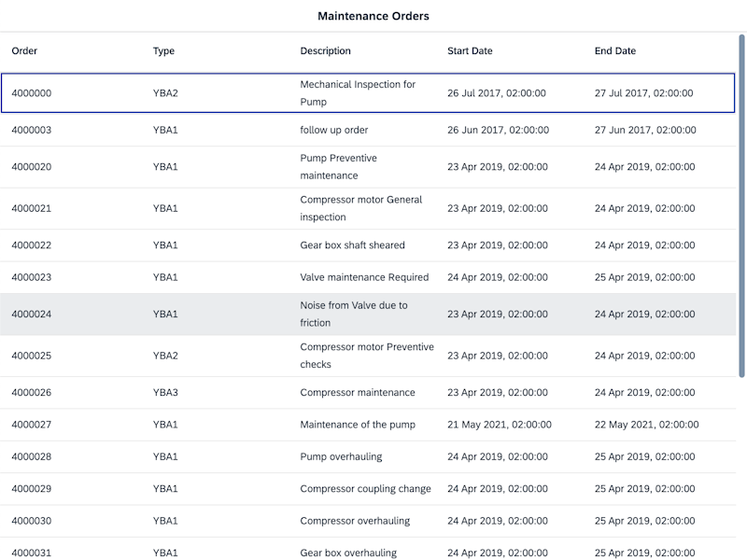747x560 pixels.
Task: Select Compressor motor Preventive checks row
Action: point(368,356)
